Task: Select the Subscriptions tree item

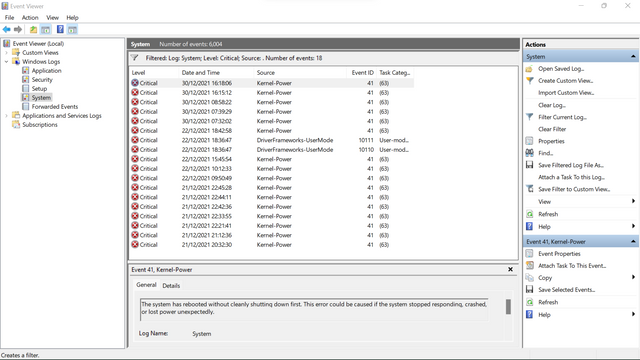Action: coord(40,124)
